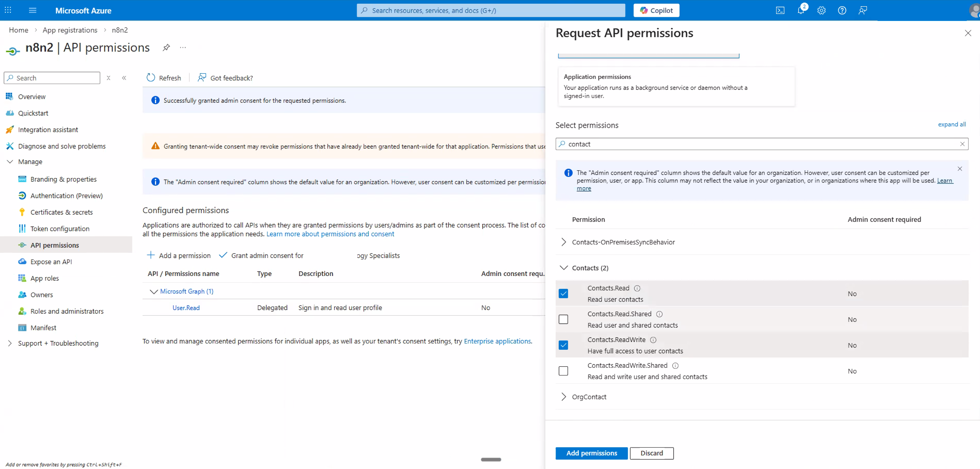Pin the API permissions page
The width and height of the screenshot is (980, 469).
pos(166,47)
